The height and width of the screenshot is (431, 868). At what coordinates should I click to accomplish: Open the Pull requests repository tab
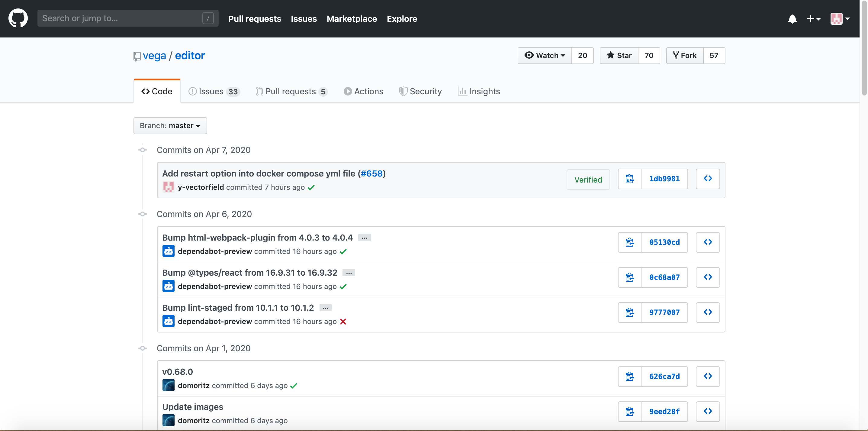click(291, 91)
